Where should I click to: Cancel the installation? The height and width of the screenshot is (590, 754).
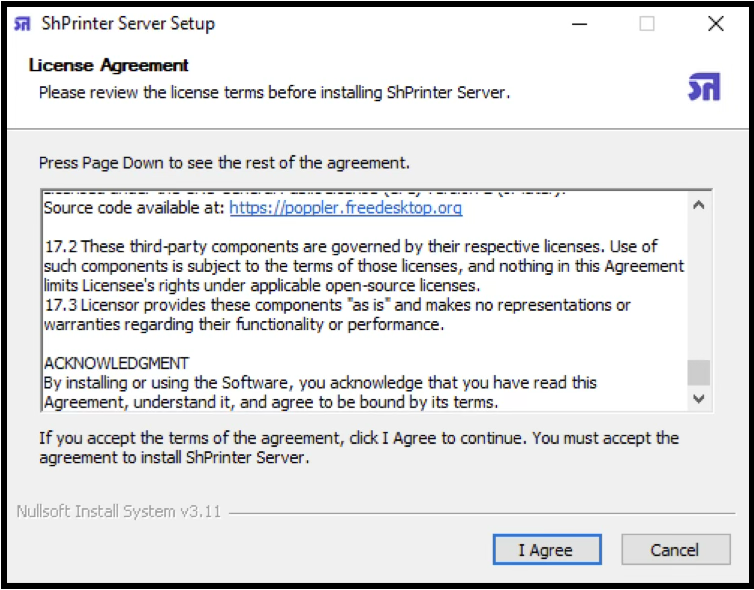coord(674,550)
